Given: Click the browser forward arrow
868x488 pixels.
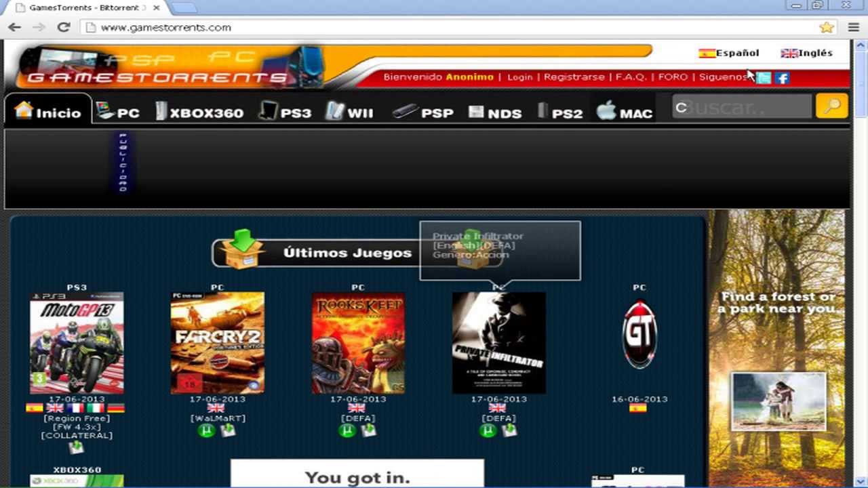Looking at the screenshot, I should click(x=39, y=27).
